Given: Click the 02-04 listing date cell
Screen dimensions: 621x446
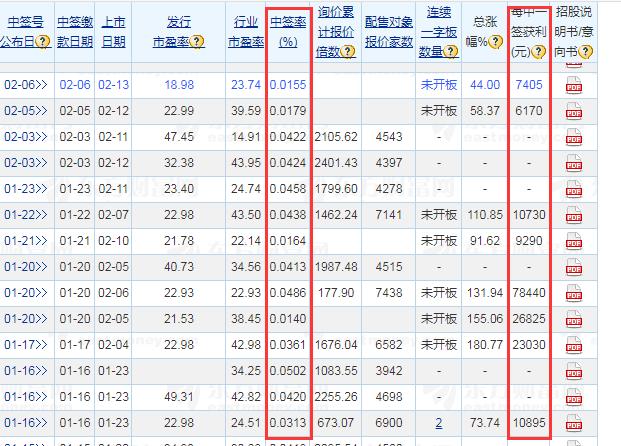Looking at the screenshot, I should [114, 345].
